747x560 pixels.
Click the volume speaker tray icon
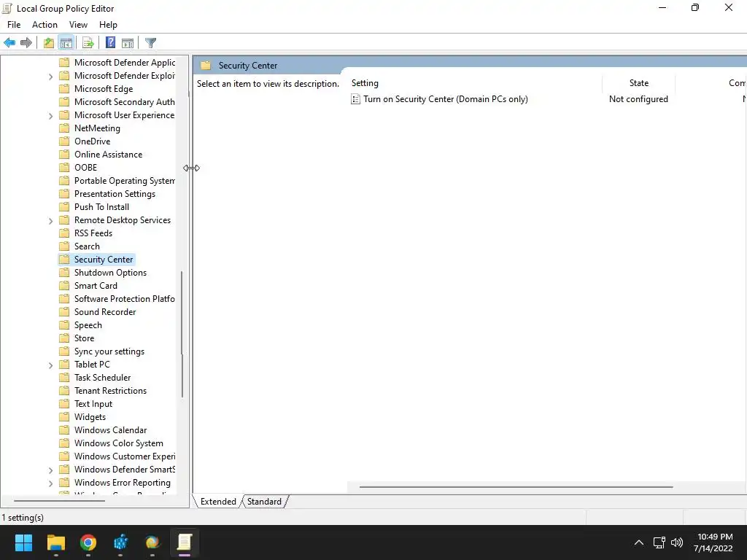click(676, 542)
